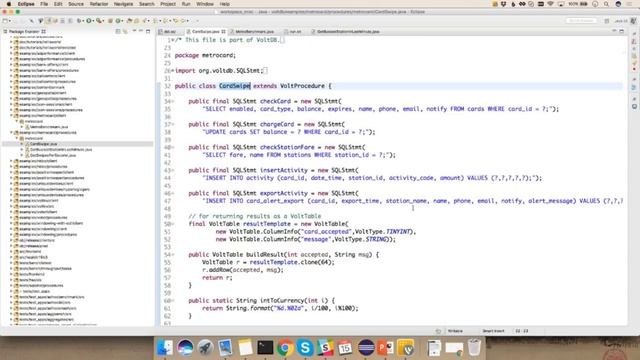Click the Dropbox icon in menu bar
The image size is (640, 360).
tap(504, 4)
